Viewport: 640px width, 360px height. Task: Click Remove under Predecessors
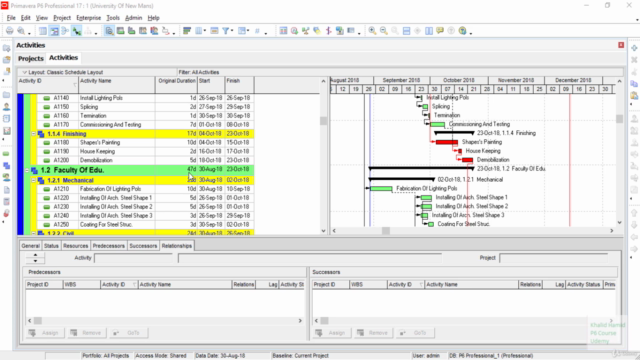[87, 333]
